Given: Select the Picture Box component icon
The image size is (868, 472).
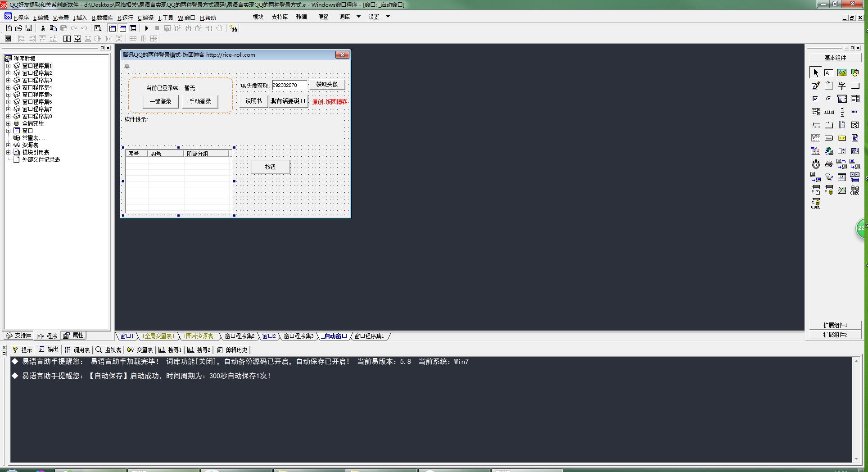Looking at the screenshot, I should tap(842, 73).
